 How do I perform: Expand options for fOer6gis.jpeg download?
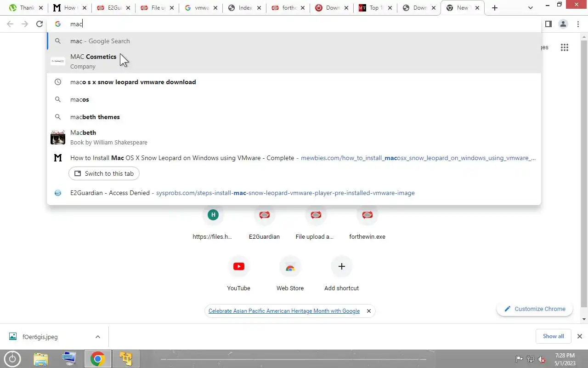(98, 337)
